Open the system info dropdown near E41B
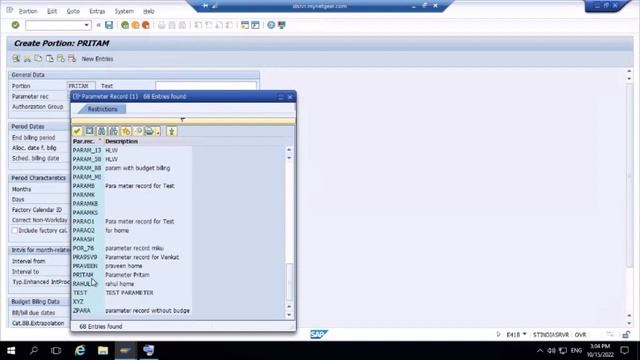Screen dimensions: 640x360 (x=524, y=334)
